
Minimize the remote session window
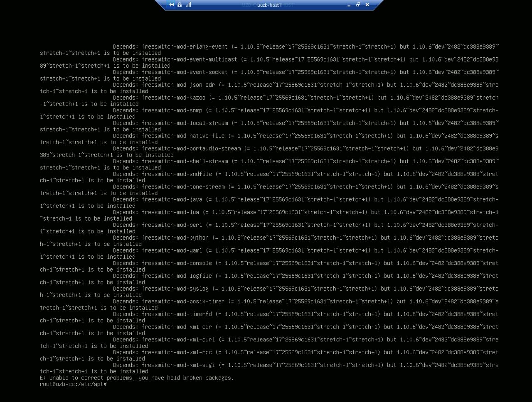tap(349, 5)
